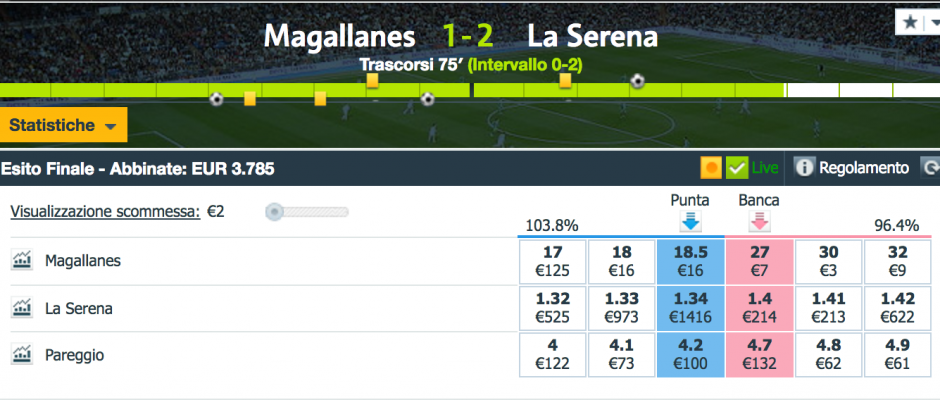Toggle the orange circle indicator button
The height and width of the screenshot is (400, 940).
pos(712,168)
